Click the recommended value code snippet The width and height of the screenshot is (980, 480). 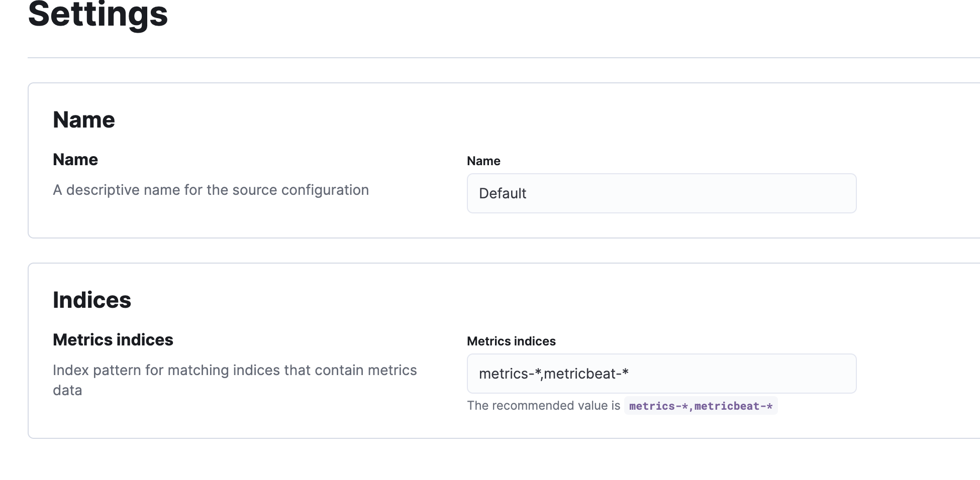(701, 406)
